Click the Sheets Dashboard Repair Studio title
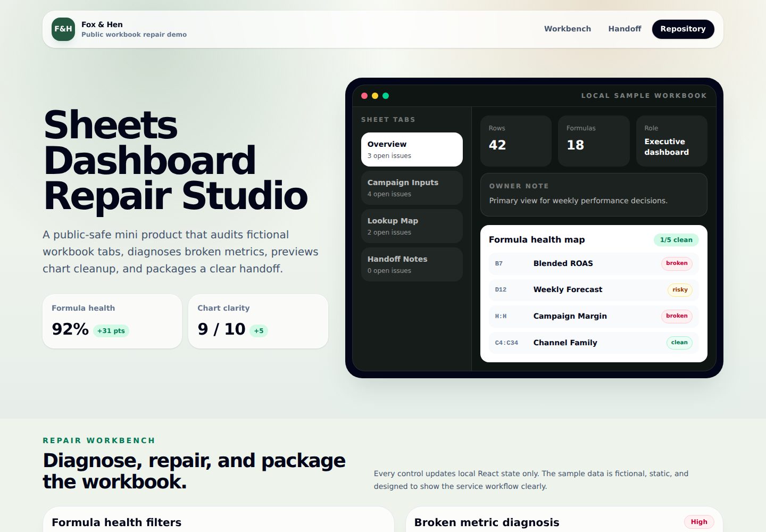Image resolution: width=766 pixels, height=532 pixels. (x=176, y=161)
